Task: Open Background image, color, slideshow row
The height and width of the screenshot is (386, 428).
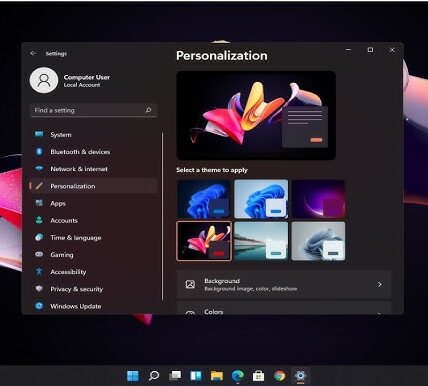Action: tap(284, 284)
